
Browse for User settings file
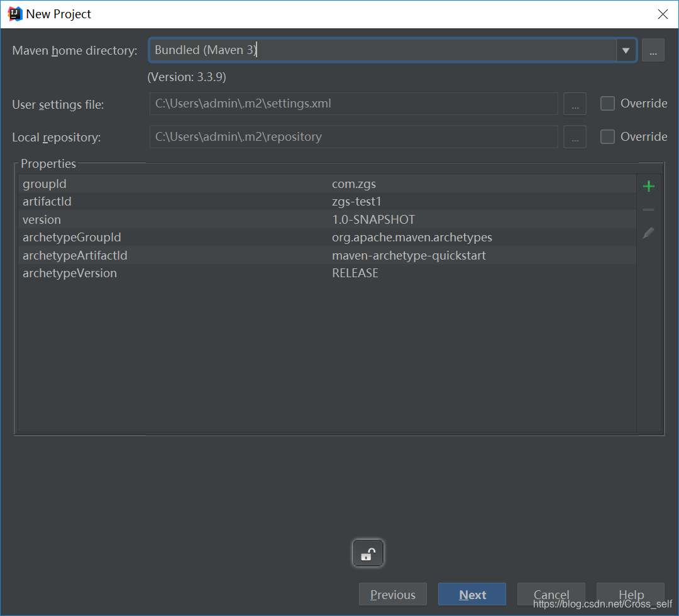[x=575, y=104]
